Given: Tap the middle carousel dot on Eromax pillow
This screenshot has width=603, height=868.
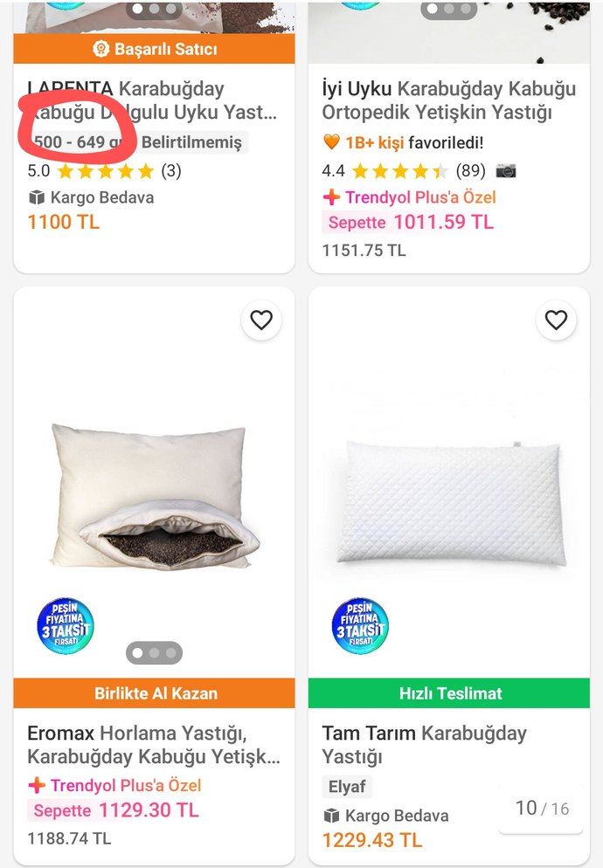Looking at the screenshot, I should click(x=154, y=651).
